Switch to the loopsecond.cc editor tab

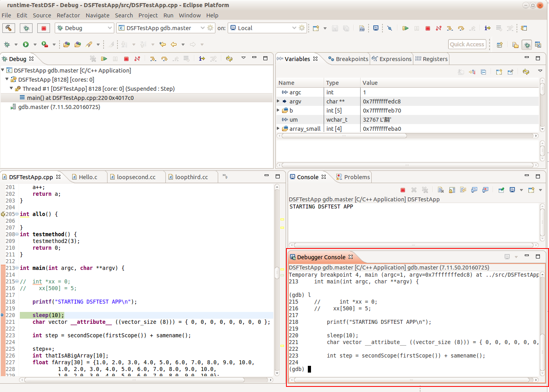[136, 177]
